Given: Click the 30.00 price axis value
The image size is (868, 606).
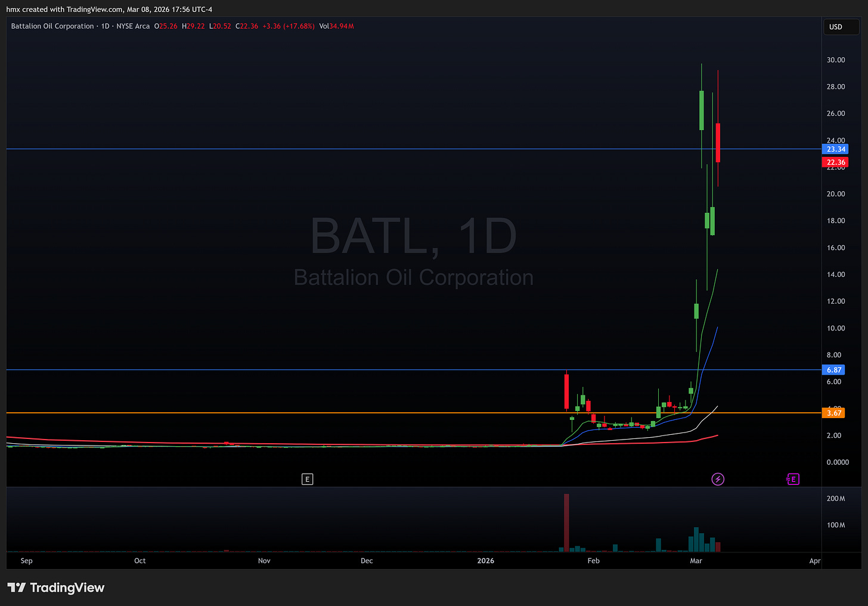Looking at the screenshot, I should tap(836, 60).
